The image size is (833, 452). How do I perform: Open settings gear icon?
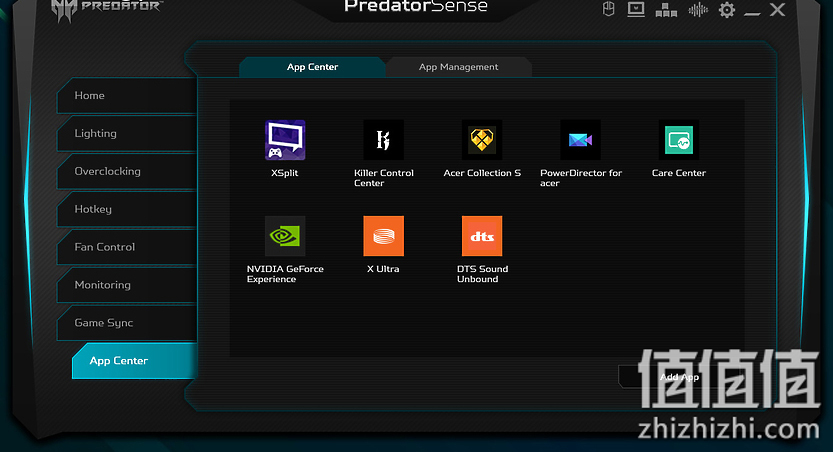point(727,10)
